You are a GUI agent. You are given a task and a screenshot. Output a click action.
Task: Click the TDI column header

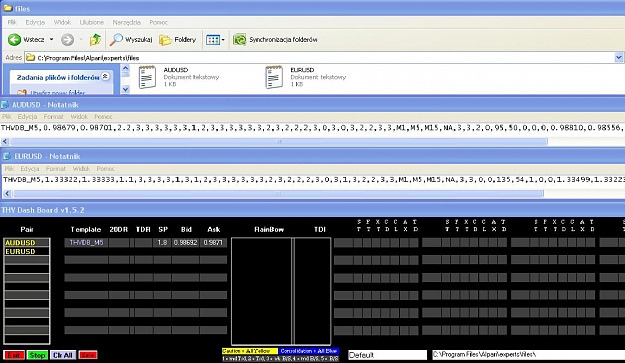pos(320,230)
